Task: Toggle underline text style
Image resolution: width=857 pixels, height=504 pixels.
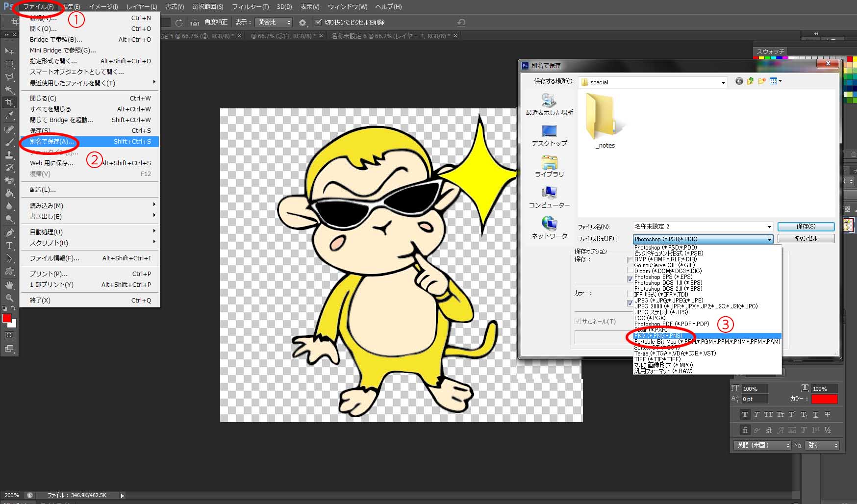Action: tap(815, 415)
